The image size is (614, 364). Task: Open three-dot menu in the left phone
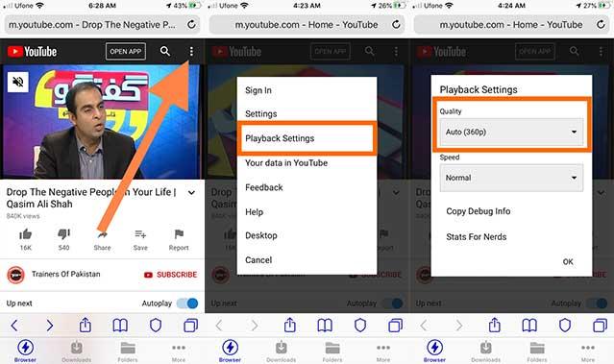click(191, 51)
